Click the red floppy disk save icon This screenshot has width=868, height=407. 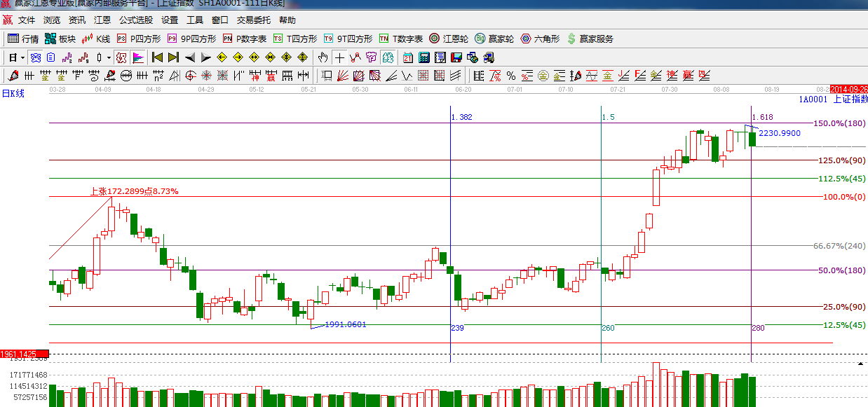pyautogui.click(x=456, y=57)
